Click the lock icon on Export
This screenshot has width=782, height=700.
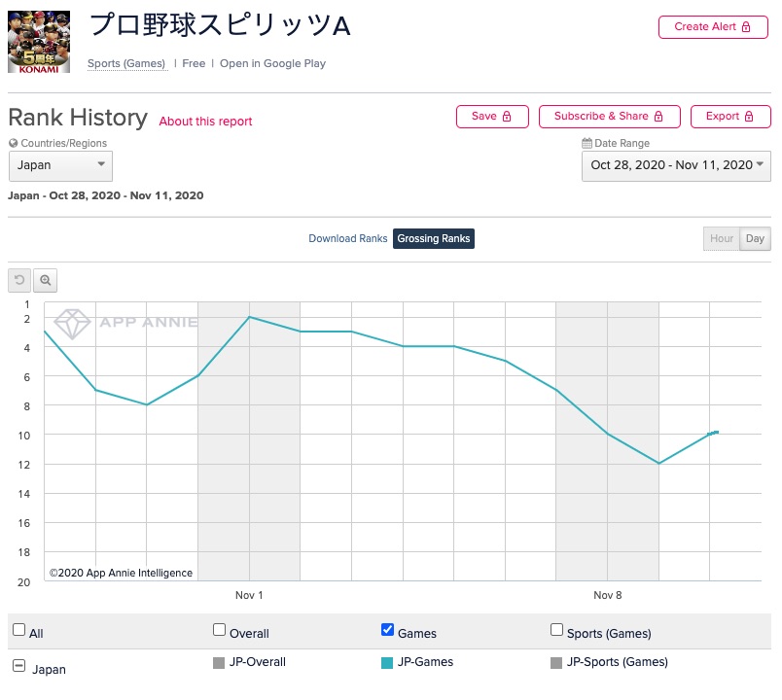749,116
